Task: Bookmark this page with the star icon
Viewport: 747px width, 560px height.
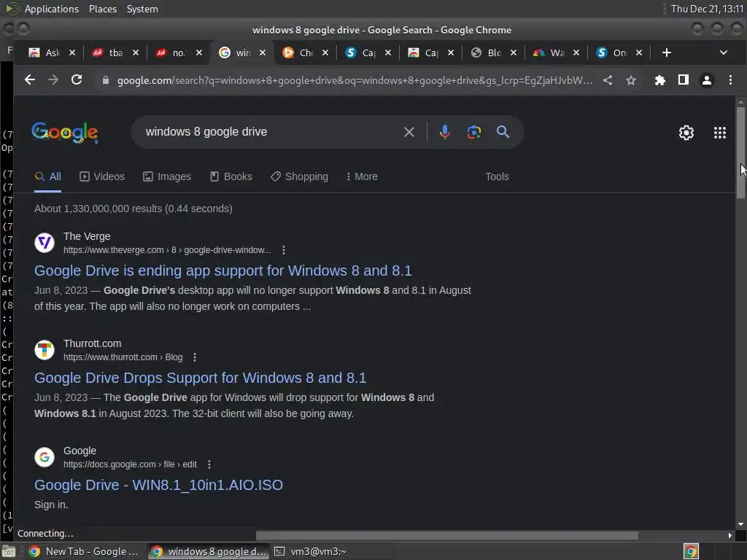Action: pyautogui.click(x=631, y=80)
